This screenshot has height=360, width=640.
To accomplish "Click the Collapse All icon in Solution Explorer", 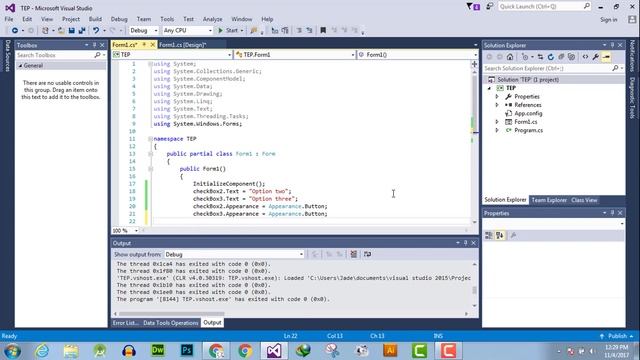I will [561, 57].
